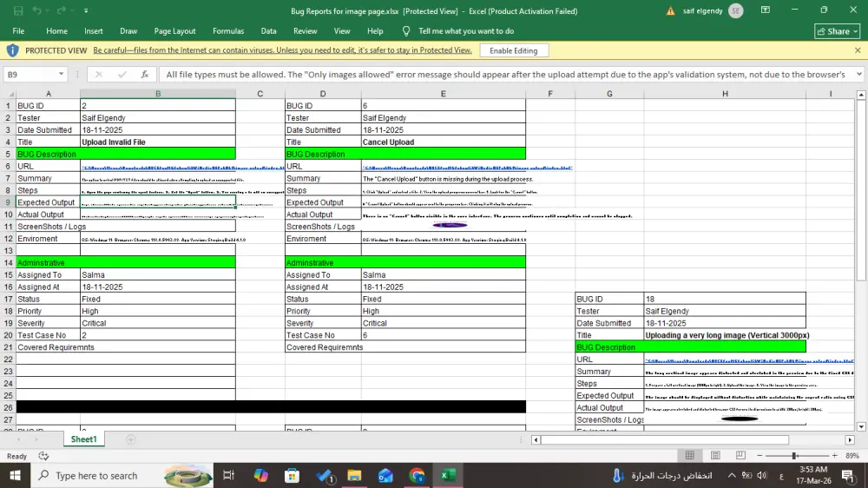Click the Protected View shield icon
The image size is (868, 488).
coord(12,50)
